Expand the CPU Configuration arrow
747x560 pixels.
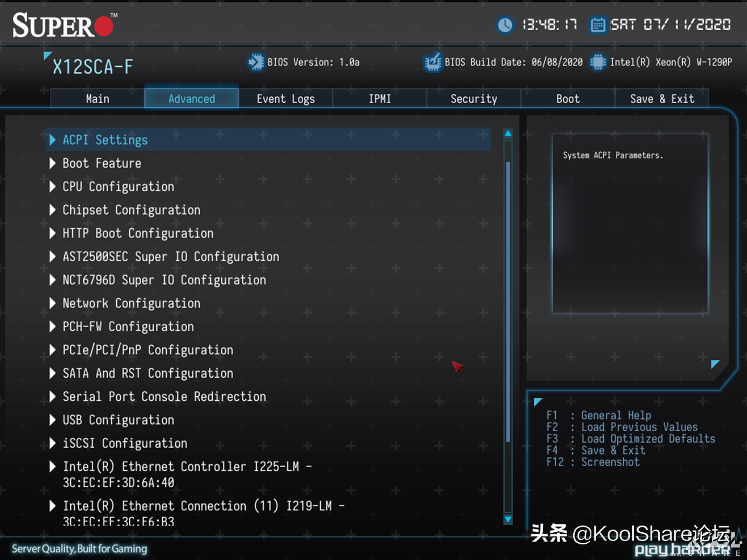[52, 187]
